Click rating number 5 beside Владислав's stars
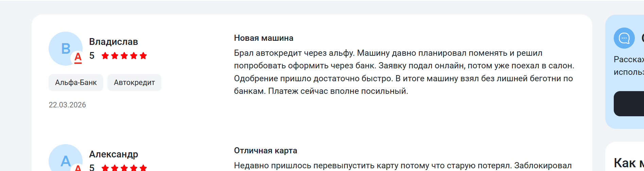The image size is (644, 171). [92, 56]
